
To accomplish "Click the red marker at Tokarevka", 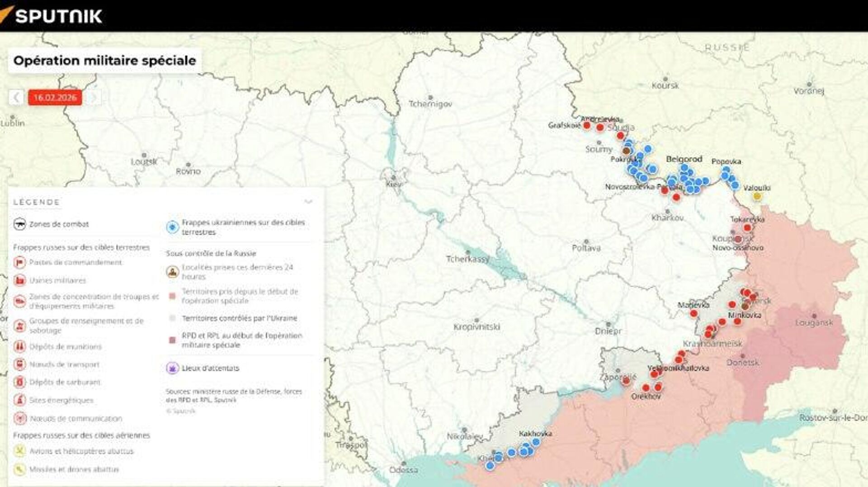I will [x=747, y=227].
